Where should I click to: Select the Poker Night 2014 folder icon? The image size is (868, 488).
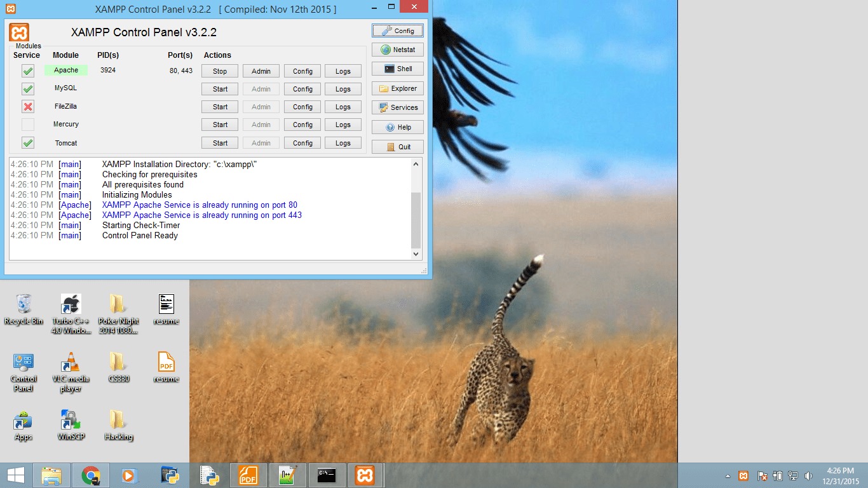click(x=118, y=314)
